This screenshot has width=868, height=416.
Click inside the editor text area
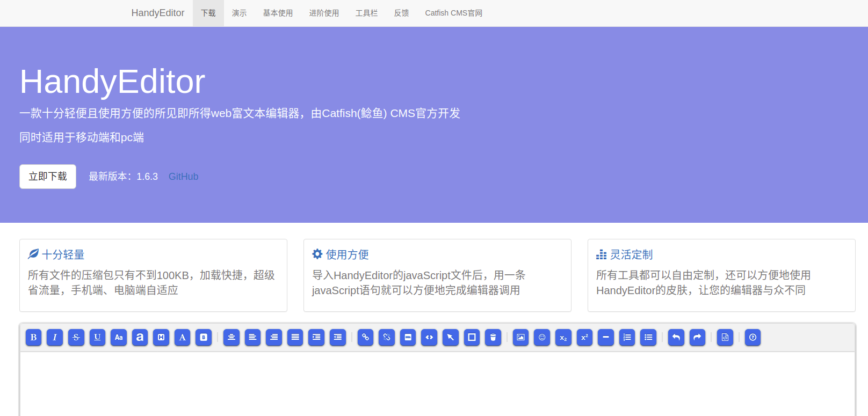click(437, 384)
